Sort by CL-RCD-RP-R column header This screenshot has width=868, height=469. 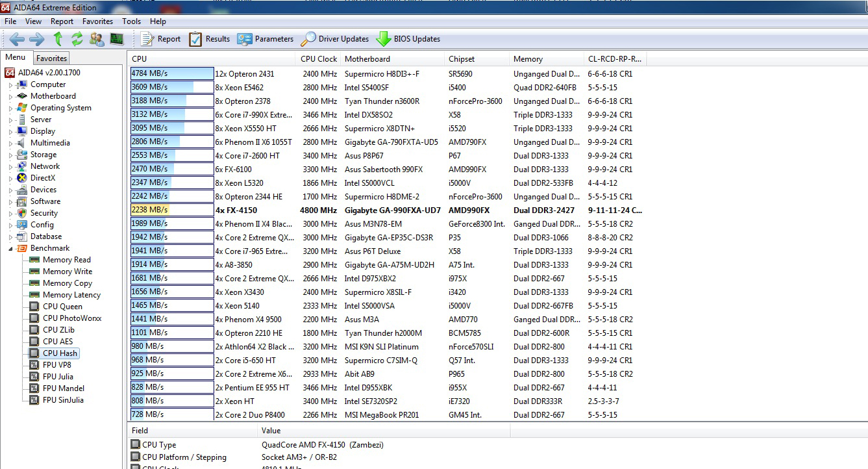tap(615, 59)
